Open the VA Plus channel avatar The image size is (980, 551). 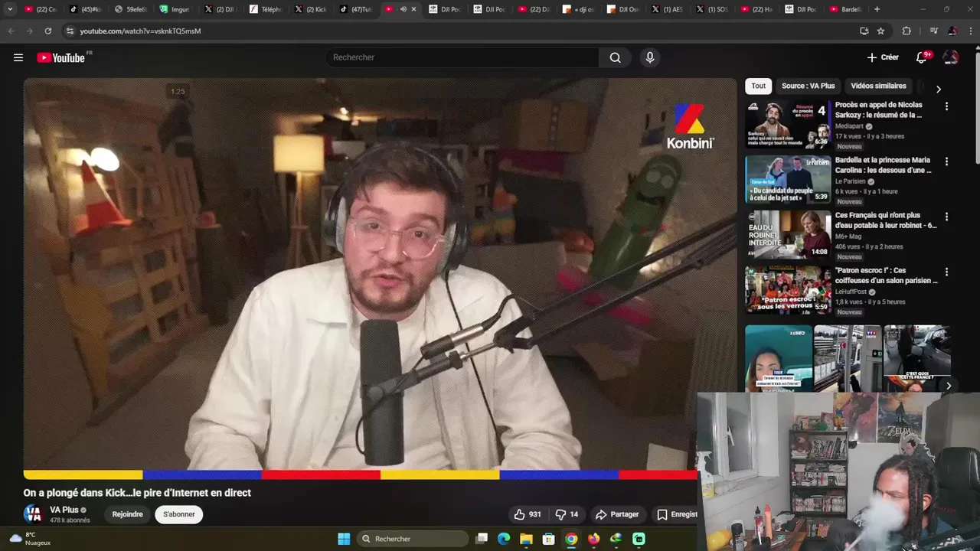(33, 514)
